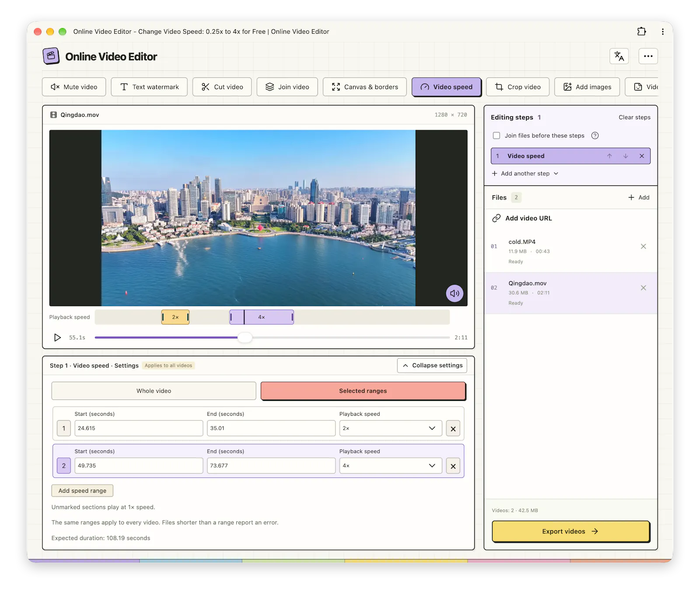This screenshot has height=595, width=700.
Task: Remove Qingdao.mov from files list
Action: point(644,288)
